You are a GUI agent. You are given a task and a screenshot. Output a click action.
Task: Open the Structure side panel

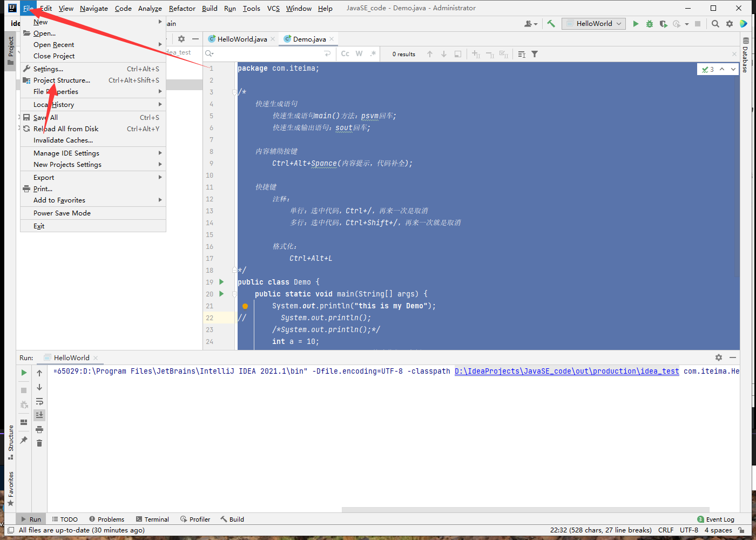click(11, 443)
